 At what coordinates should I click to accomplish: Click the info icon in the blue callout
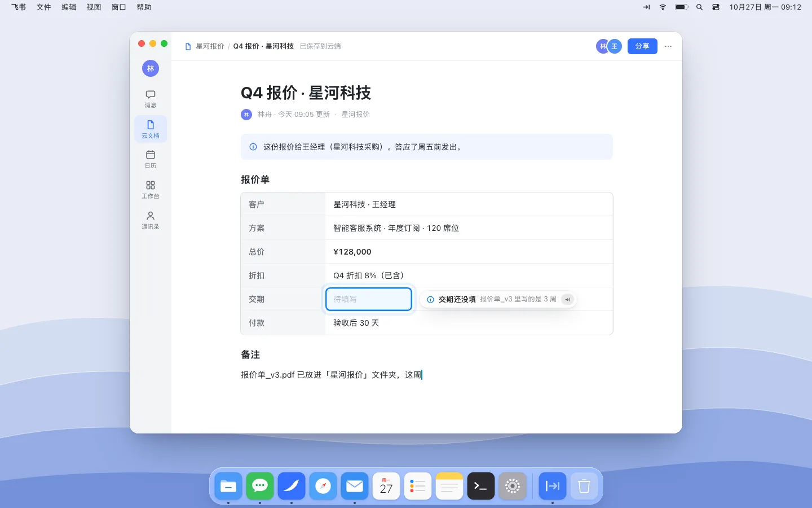point(253,147)
